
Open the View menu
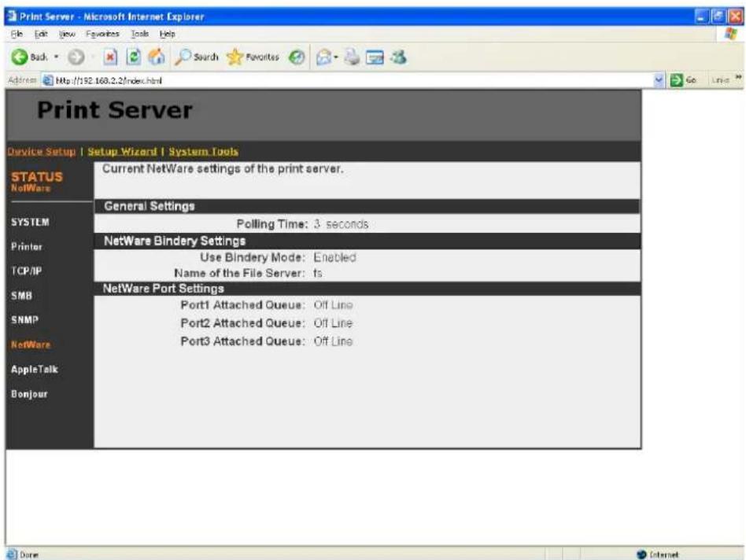[x=67, y=34]
